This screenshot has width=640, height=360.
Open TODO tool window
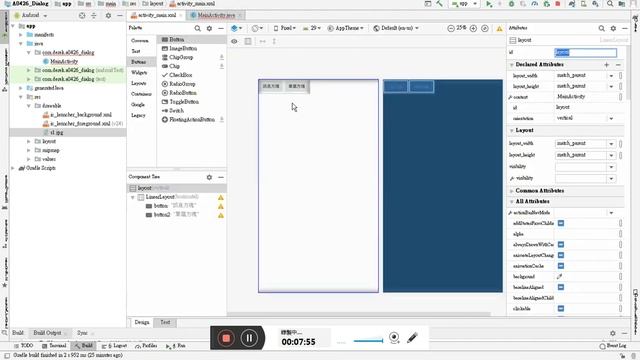pyautogui.click(x=24, y=346)
